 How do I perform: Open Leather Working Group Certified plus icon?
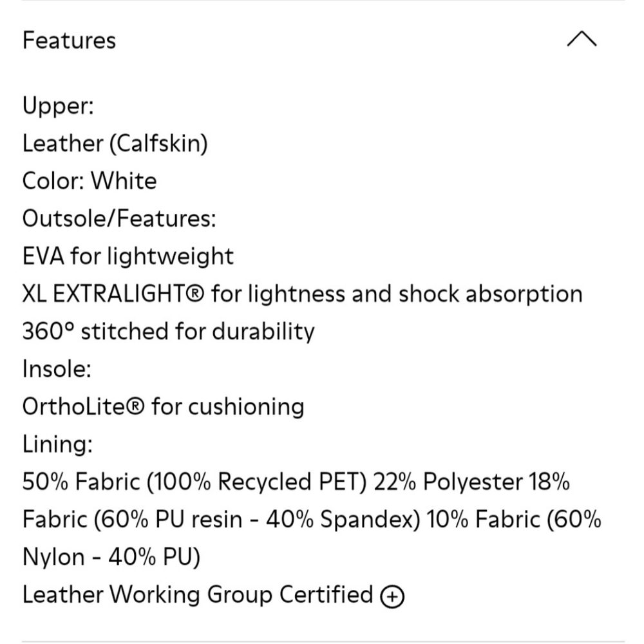coord(393,597)
